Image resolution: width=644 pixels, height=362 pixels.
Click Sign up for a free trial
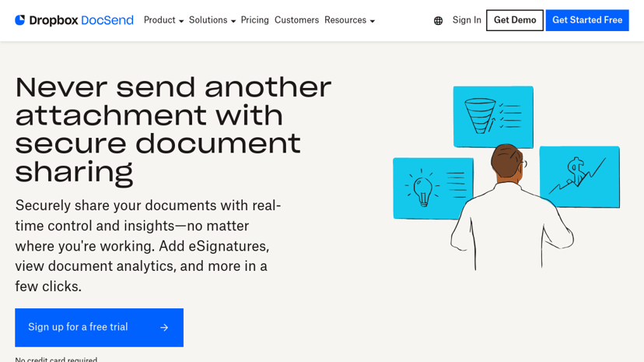pyautogui.click(x=99, y=328)
